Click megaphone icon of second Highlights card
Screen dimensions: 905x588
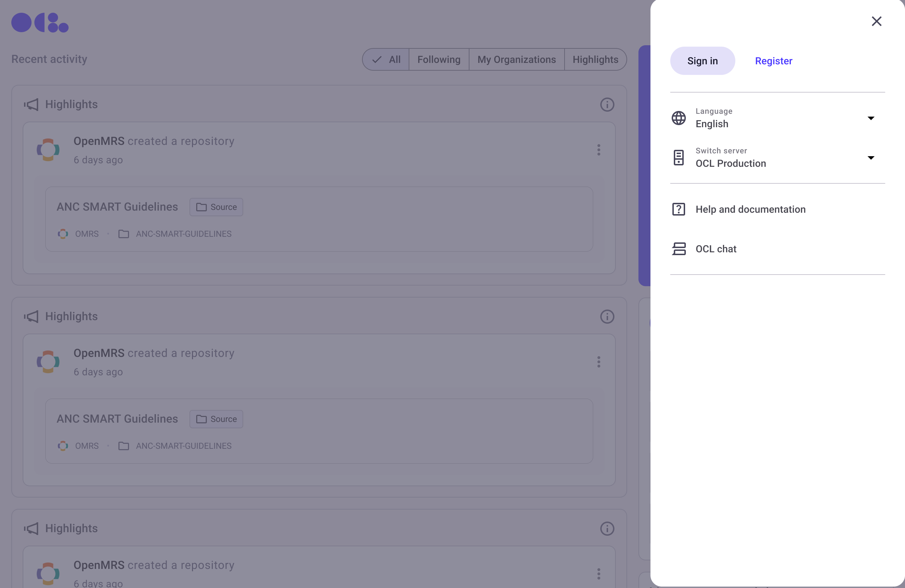click(31, 316)
